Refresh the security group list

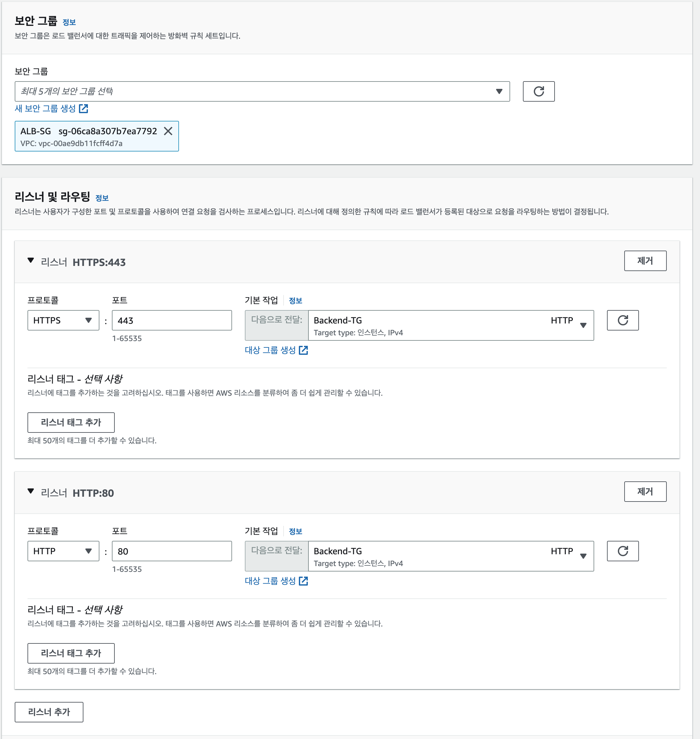tap(539, 91)
